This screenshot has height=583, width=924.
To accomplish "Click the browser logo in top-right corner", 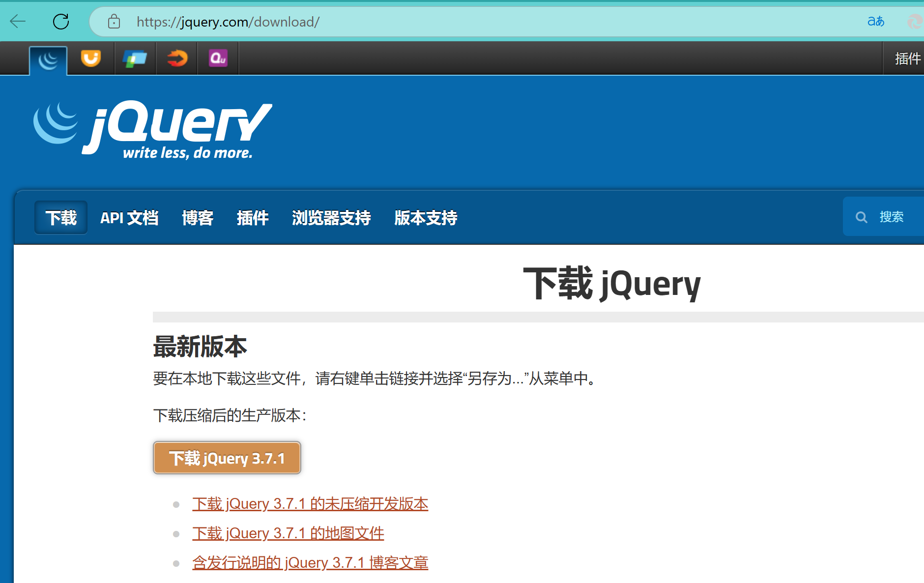I will [914, 22].
